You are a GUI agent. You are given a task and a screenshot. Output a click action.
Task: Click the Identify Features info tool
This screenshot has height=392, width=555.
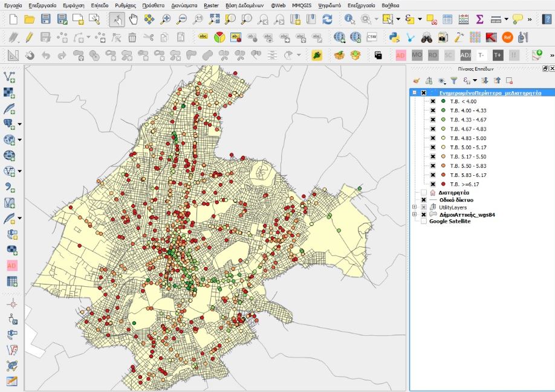[x=349, y=19]
